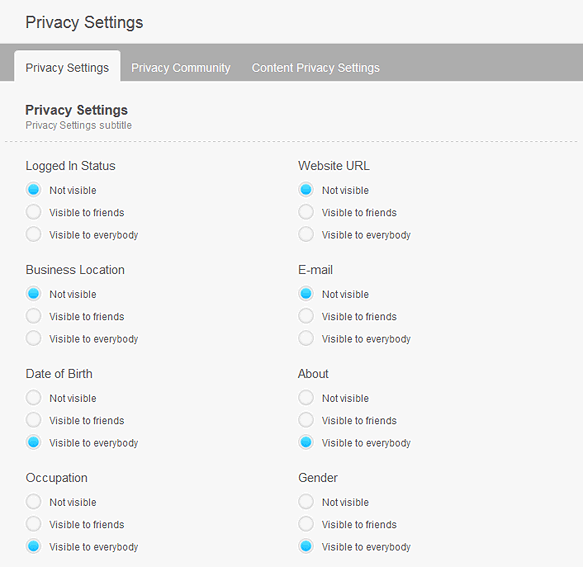
Task: Set Logged In Status to Visible to everybody
Action: tap(33, 235)
